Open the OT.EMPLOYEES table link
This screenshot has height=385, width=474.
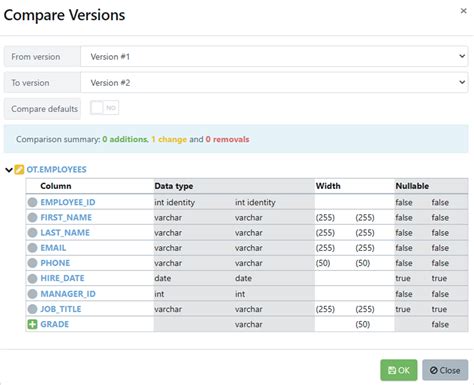[56, 169]
